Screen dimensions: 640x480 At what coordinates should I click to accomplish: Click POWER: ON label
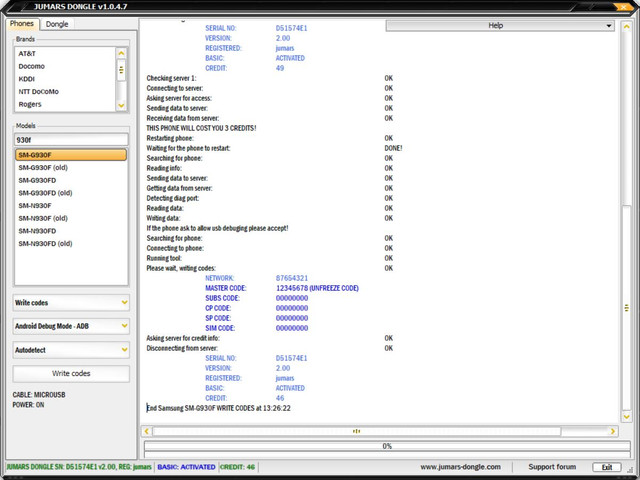pos(28,405)
